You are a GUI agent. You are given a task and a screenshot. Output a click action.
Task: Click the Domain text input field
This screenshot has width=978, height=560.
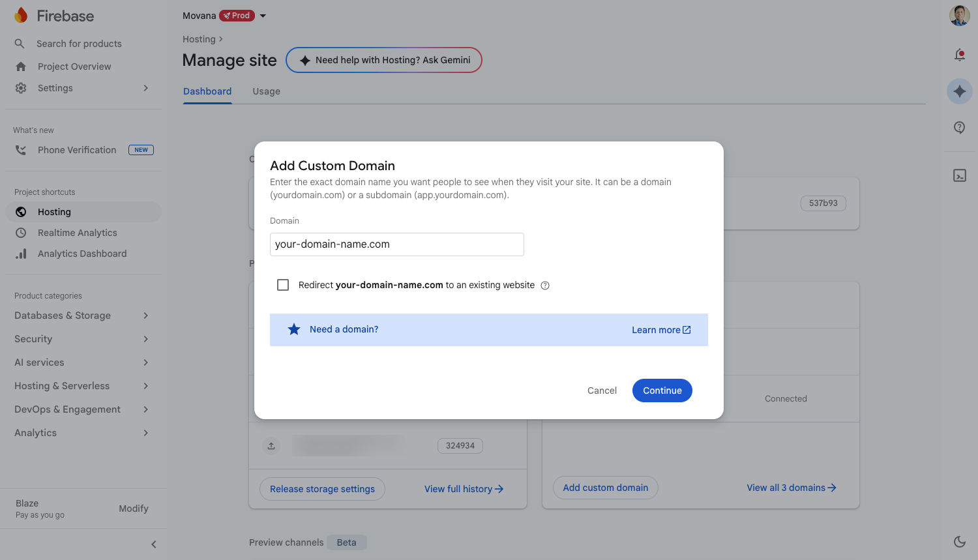click(x=396, y=244)
